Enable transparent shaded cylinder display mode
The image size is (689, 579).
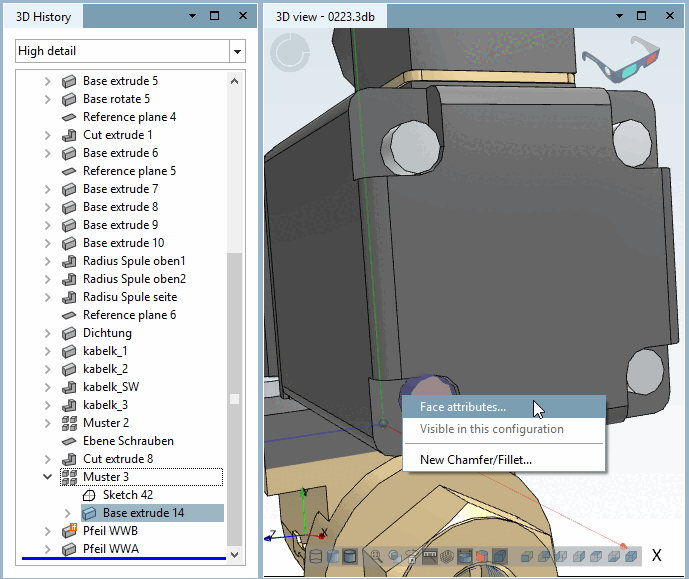pyautogui.click(x=333, y=557)
